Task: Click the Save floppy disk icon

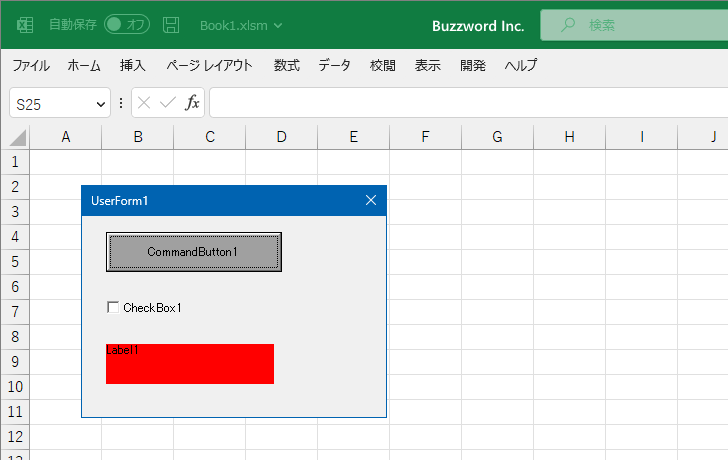Action: tap(171, 25)
